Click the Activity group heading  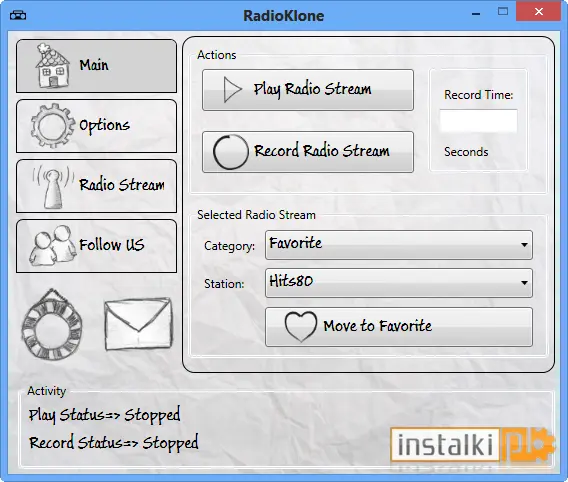(x=47, y=391)
